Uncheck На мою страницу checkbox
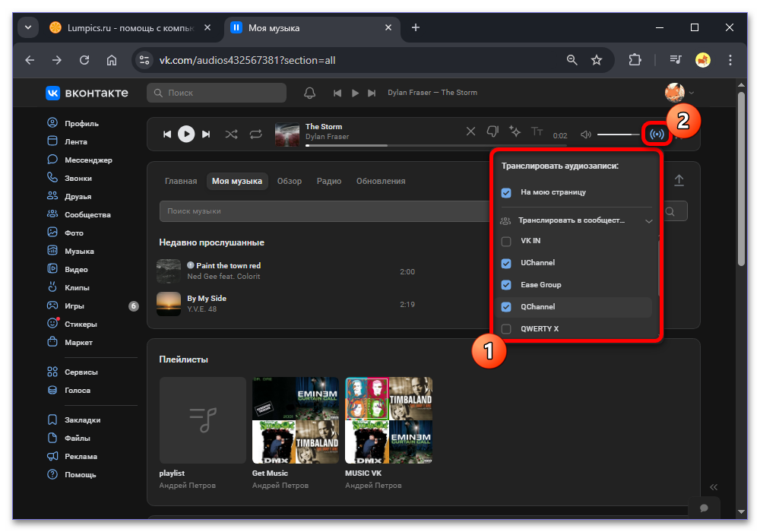 pyautogui.click(x=506, y=193)
